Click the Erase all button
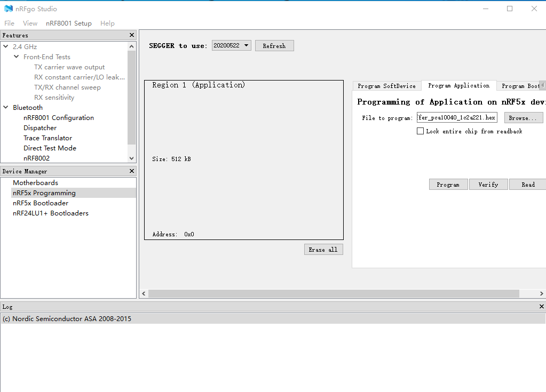 click(x=323, y=250)
